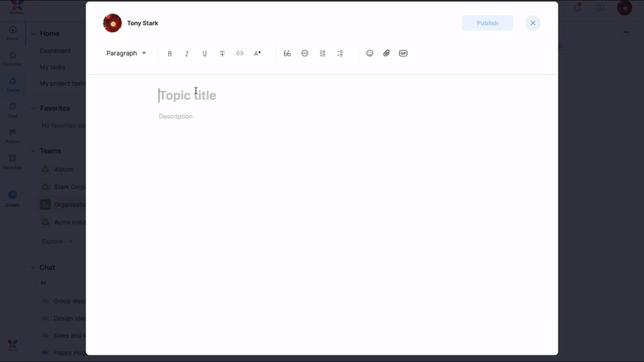Viewport: 644px width, 362px height.
Task: Click the Description field
Action: pos(175,117)
